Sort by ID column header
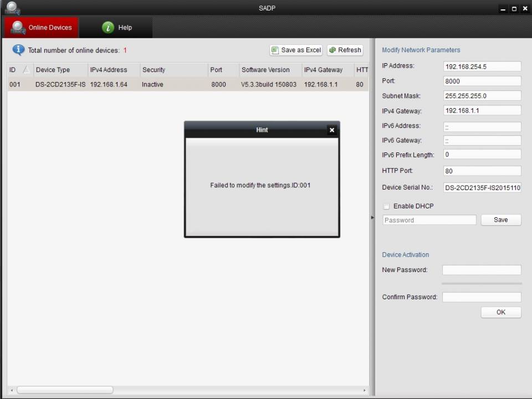 click(20, 70)
